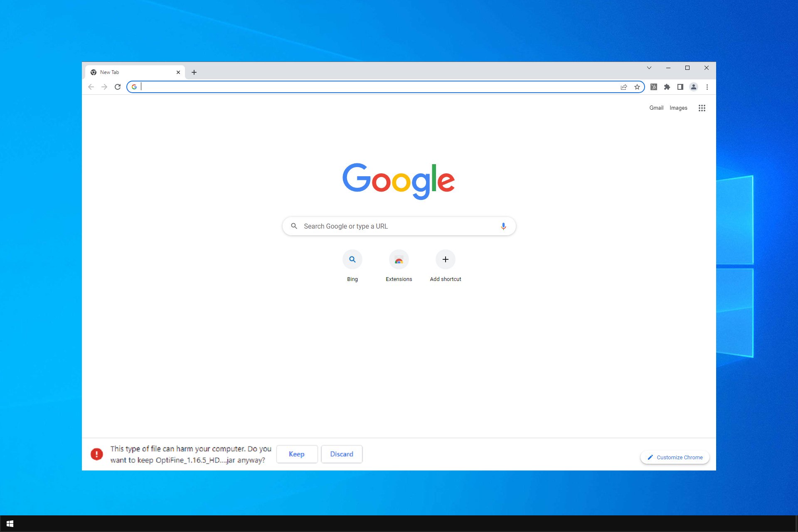Viewport: 798px width, 532px height.
Task: Click the forward navigation arrow
Action: click(104, 87)
